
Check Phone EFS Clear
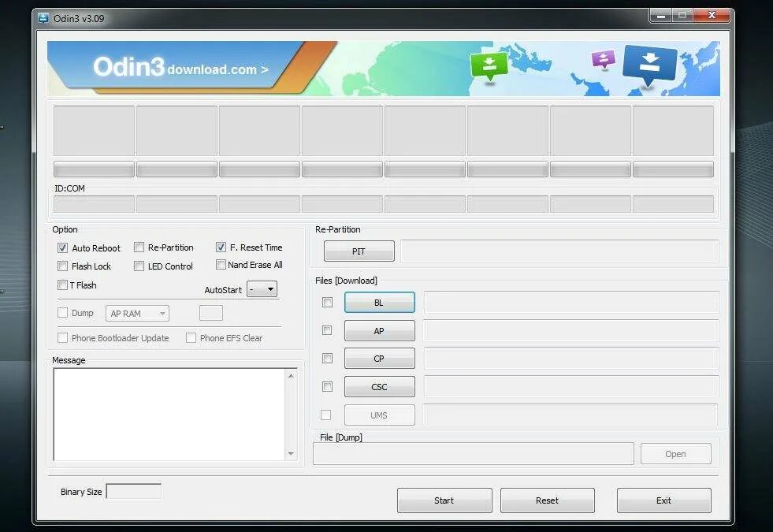[191, 338]
